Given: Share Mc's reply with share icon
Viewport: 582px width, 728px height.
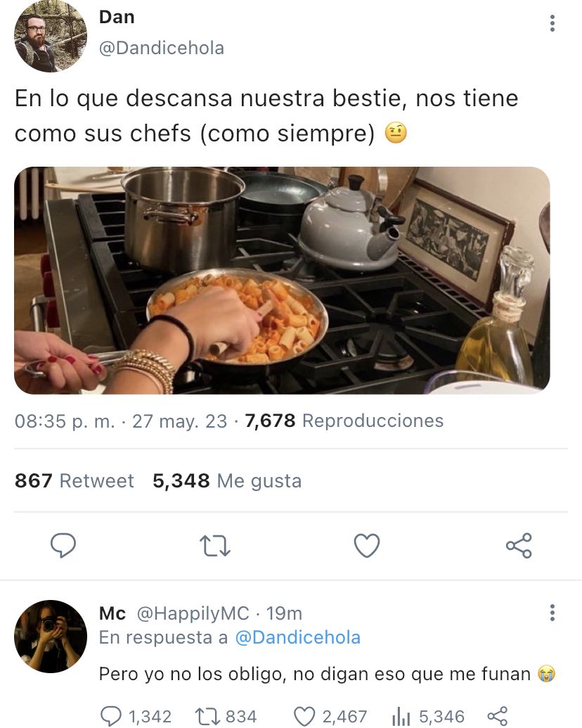Looking at the screenshot, I should pos(498,716).
